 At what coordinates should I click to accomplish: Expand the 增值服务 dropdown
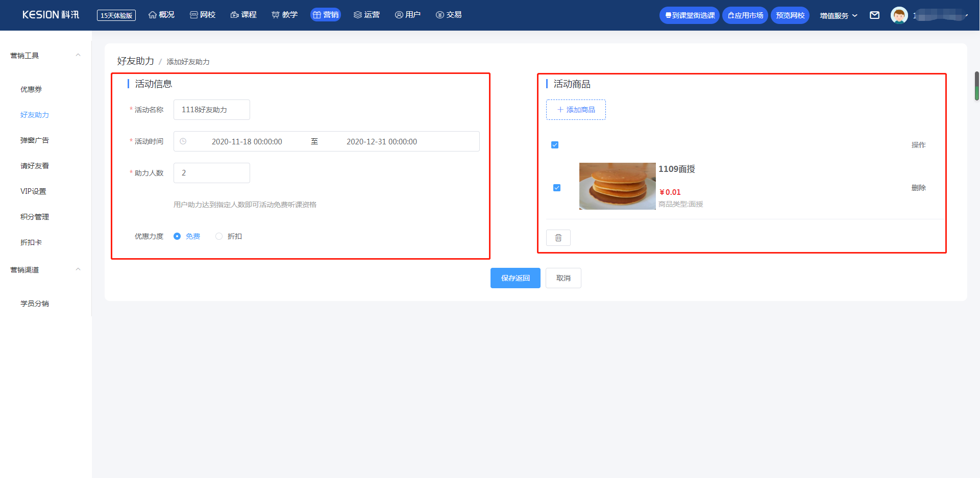[838, 16]
